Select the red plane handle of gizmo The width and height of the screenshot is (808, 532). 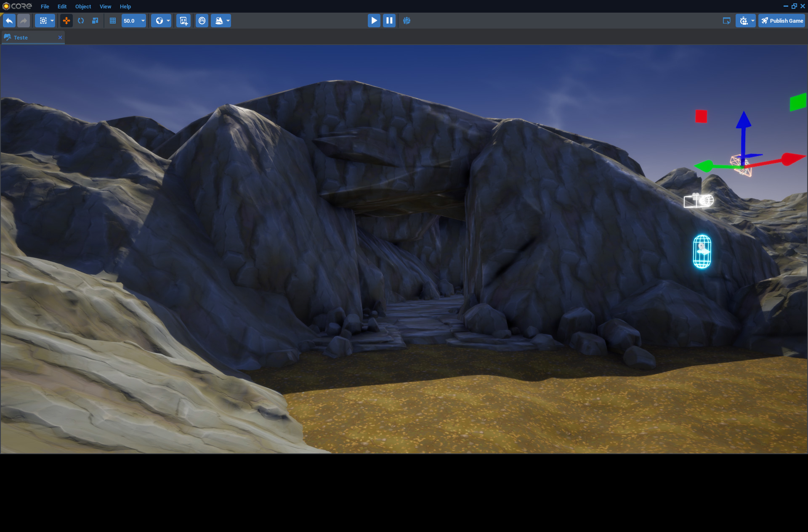(701, 116)
